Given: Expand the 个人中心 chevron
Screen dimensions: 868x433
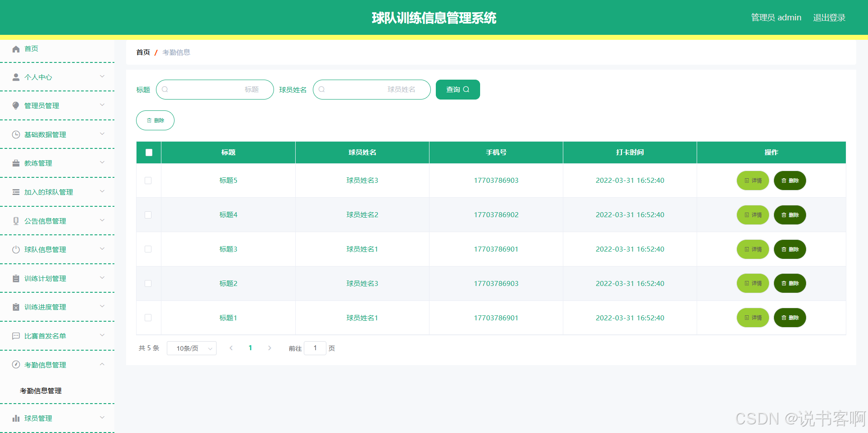Looking at the screenshot, I should point(102,76).
